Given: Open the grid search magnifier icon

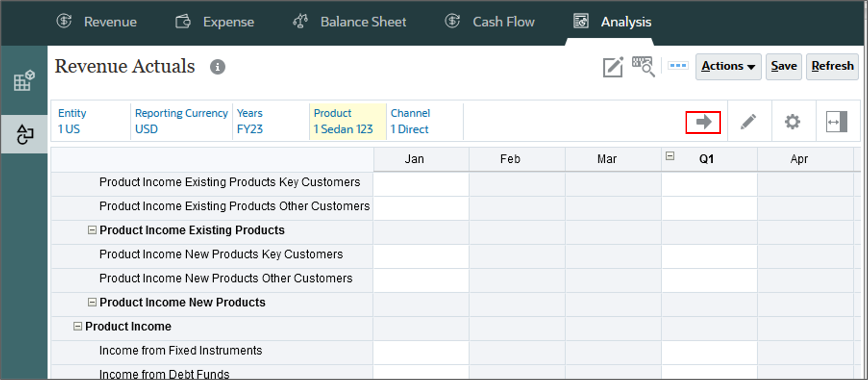Looking at the screenshot, I should [x=643, y=66].
